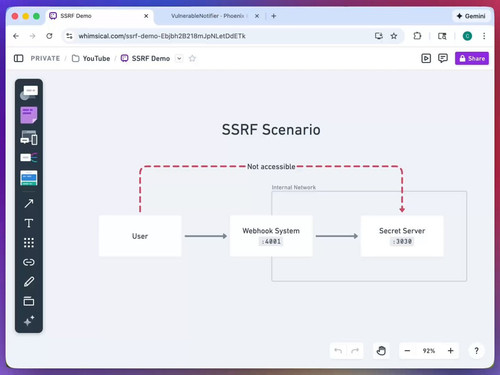Open the help question mark
The width and height of the screenshot is (500, 375).
coord(476,351)
